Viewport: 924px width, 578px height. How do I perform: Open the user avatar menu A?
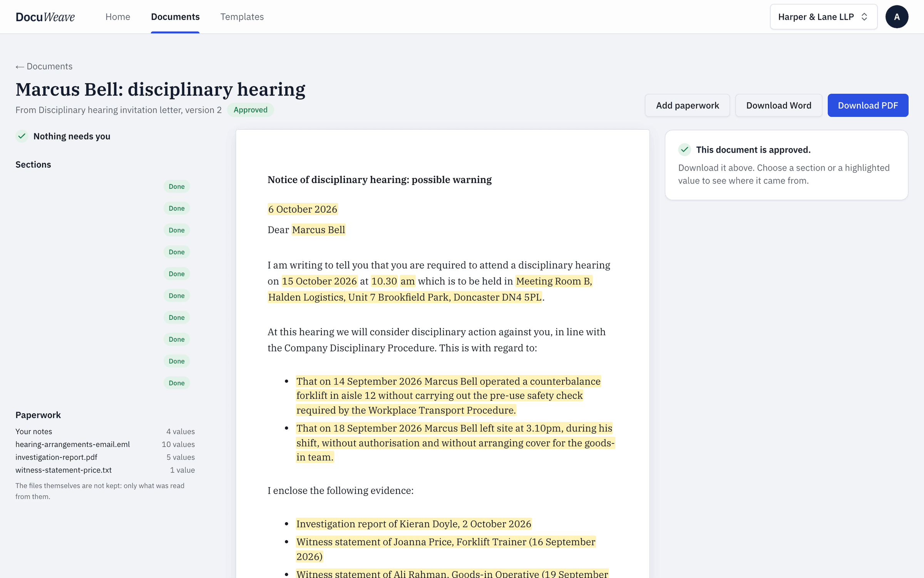897,17
